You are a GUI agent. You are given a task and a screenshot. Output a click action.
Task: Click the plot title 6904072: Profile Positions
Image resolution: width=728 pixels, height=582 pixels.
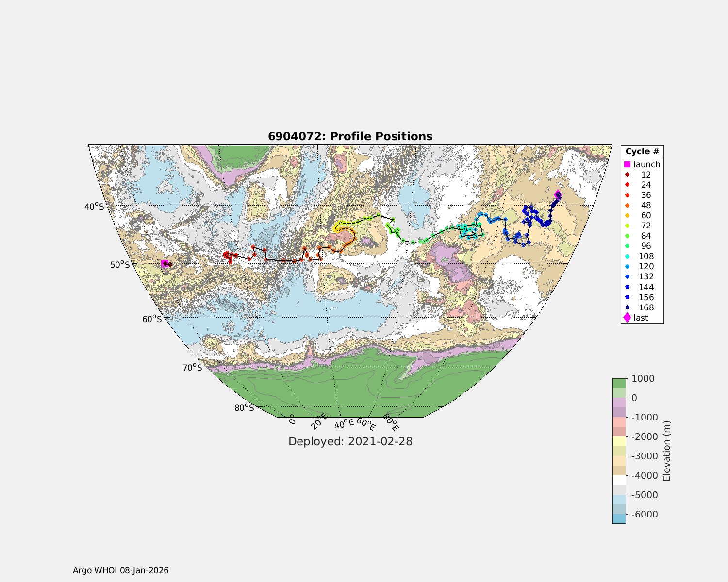[x=350, y=136]
